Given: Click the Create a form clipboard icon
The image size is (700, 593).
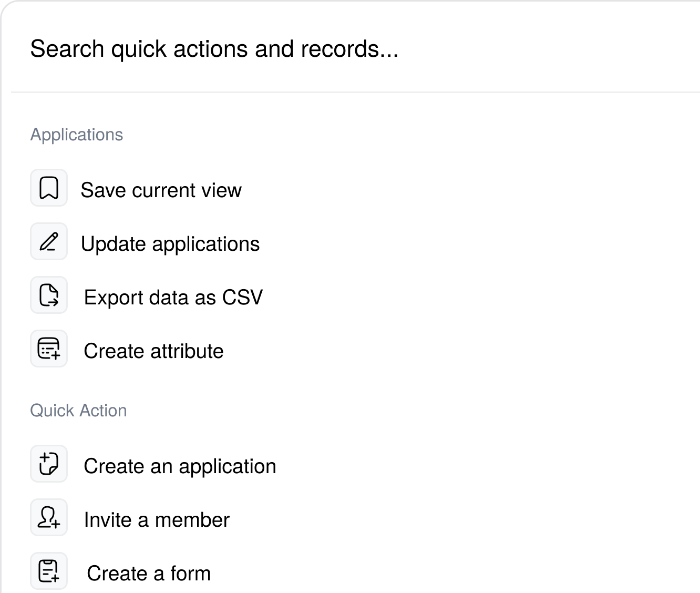Looking at the screenshot, I should click(49, 571).
